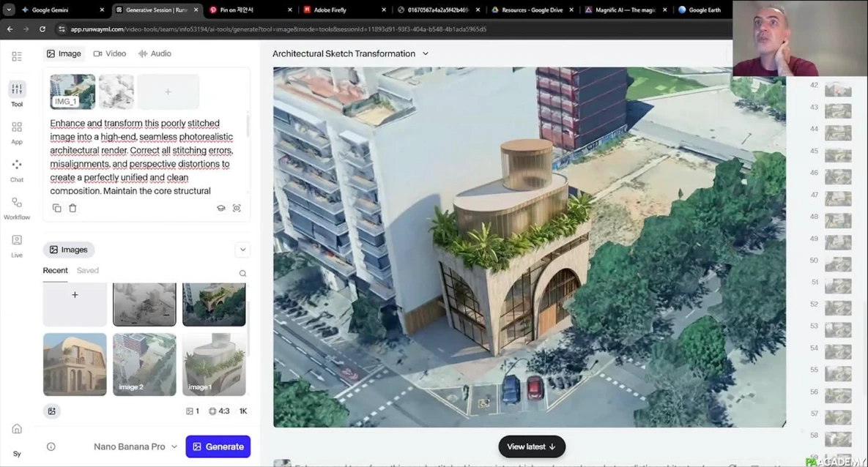
Task: Expand the Nano Banana Pro model dropdown
Action: 136,447
